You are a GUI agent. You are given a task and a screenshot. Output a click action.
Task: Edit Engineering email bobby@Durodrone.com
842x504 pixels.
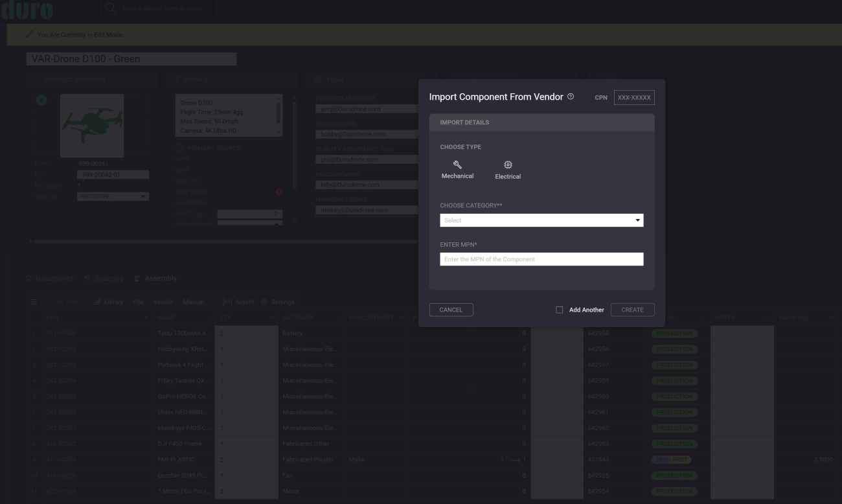click(x=367, y=134)
